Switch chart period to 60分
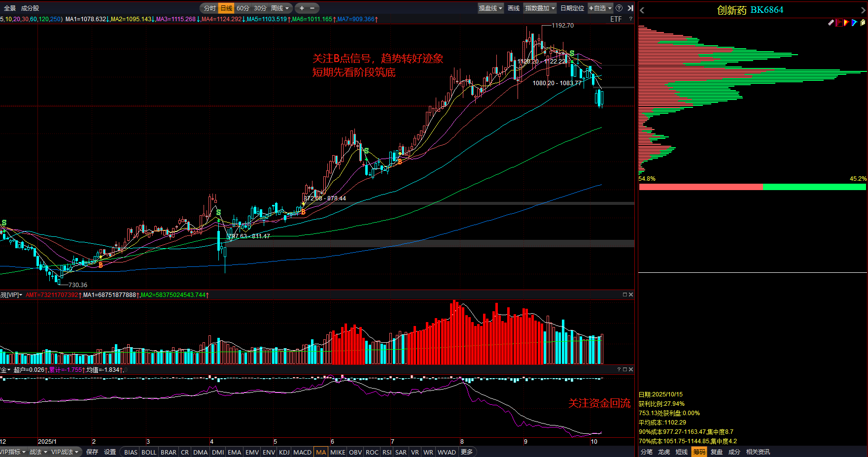 [243, 8]
